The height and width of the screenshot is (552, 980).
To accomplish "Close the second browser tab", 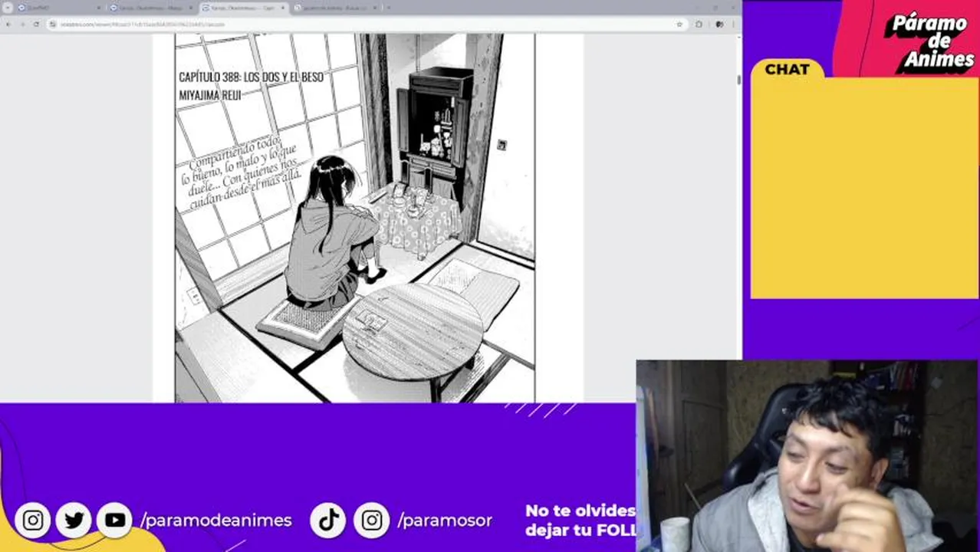I will coord(190,8).
